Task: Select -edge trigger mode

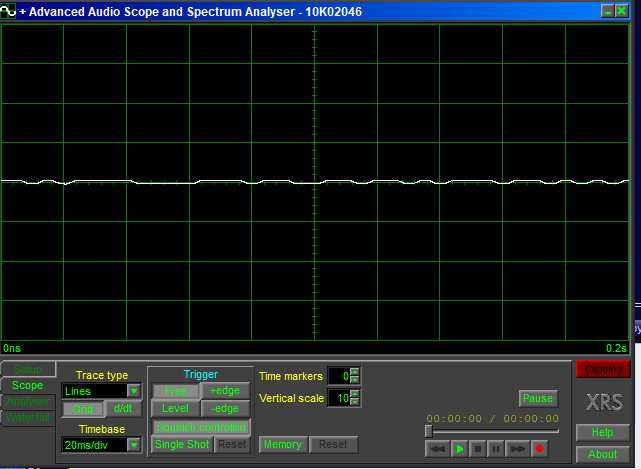Action: (x=225, y=408)
